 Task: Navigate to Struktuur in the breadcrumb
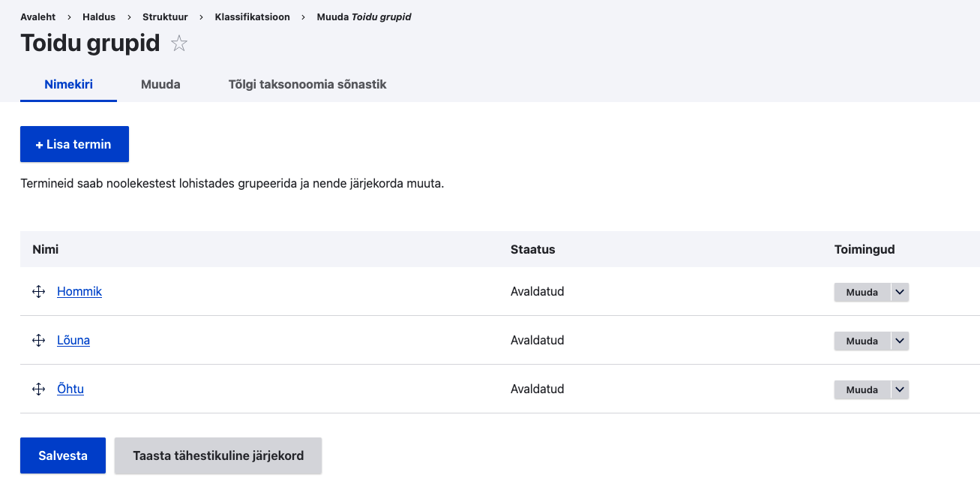[165, 17]
